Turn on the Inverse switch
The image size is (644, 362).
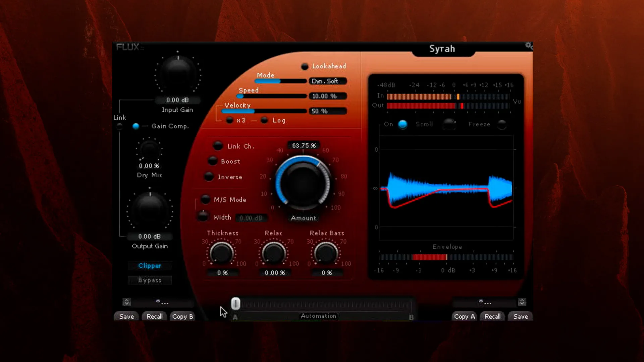tap(209, 177)
